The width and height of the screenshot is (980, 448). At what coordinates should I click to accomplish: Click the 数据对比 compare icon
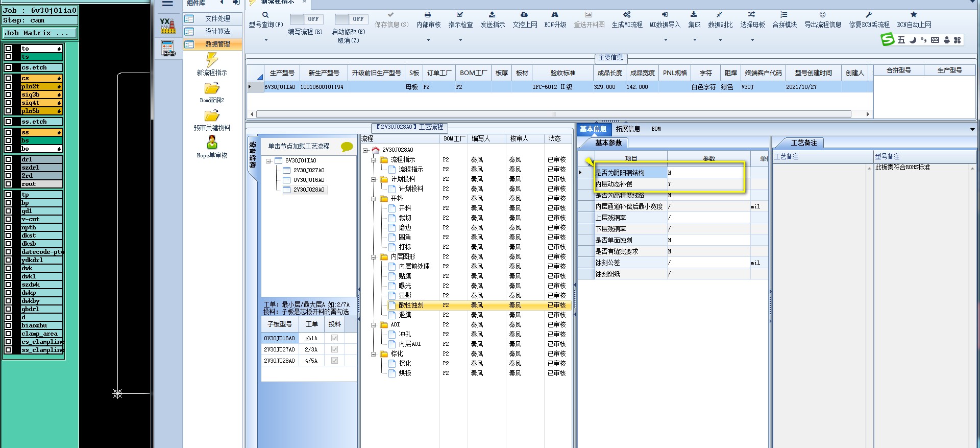pos(720,15)
